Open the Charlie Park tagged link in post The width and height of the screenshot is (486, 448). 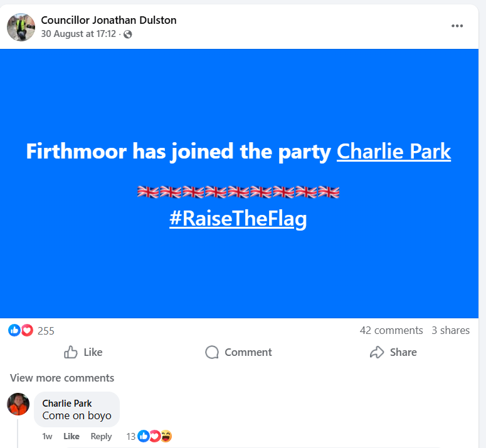pos(394,152)
